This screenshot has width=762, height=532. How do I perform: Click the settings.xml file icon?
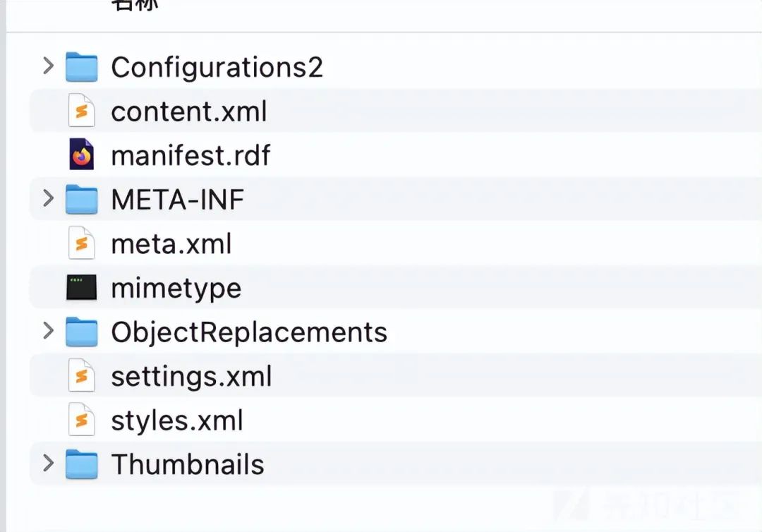tap(82, 375)
